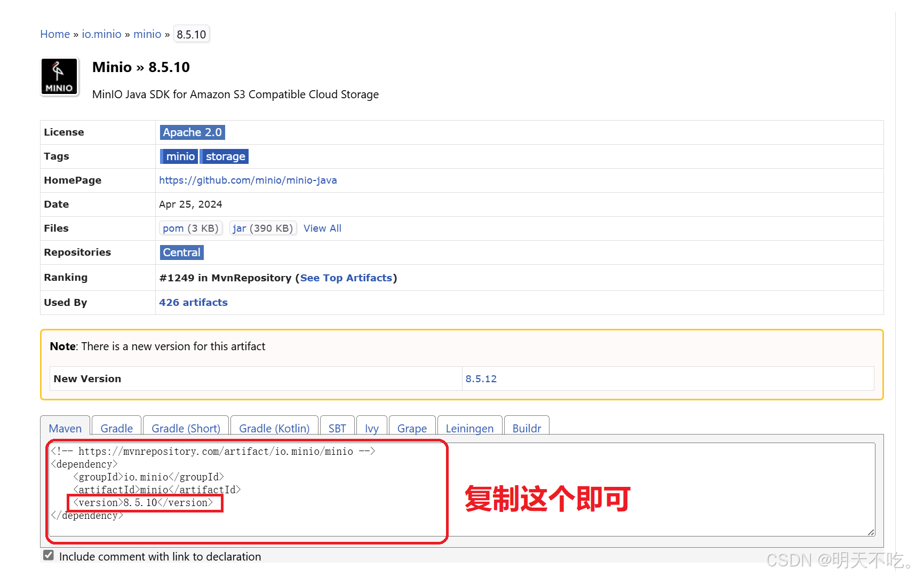Open the minio breadcrumb link
Screen dimensions: 924x576
coord(147,34)
